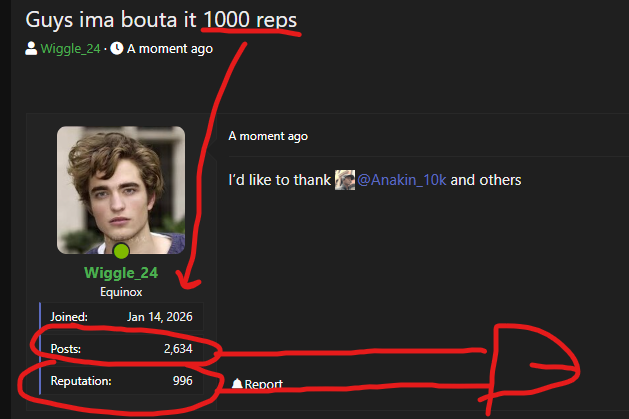
Task: Click the 'I'd like to thank' post text
Action: point(280,180)
